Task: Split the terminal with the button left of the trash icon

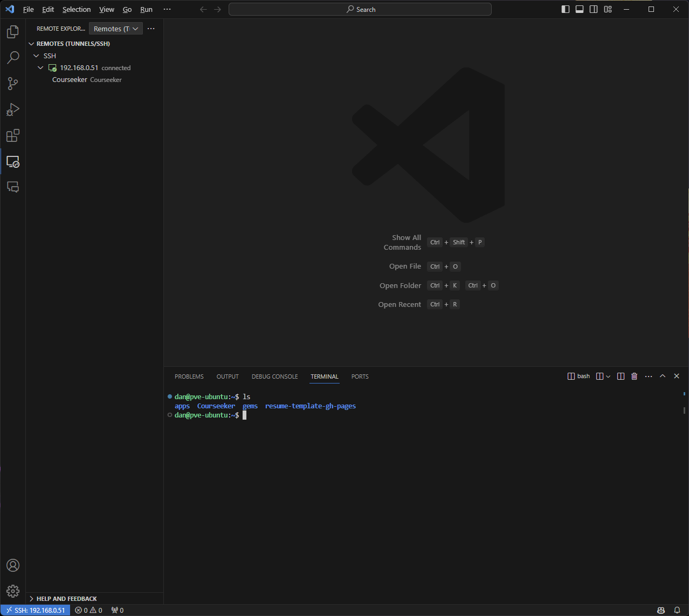Action: click(621, 376)
